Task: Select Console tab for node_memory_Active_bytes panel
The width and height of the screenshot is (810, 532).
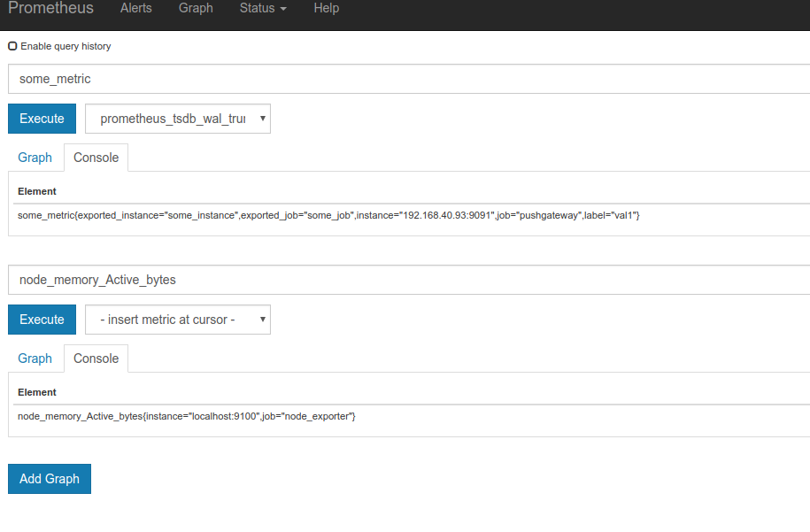Action: coord(96,359)
